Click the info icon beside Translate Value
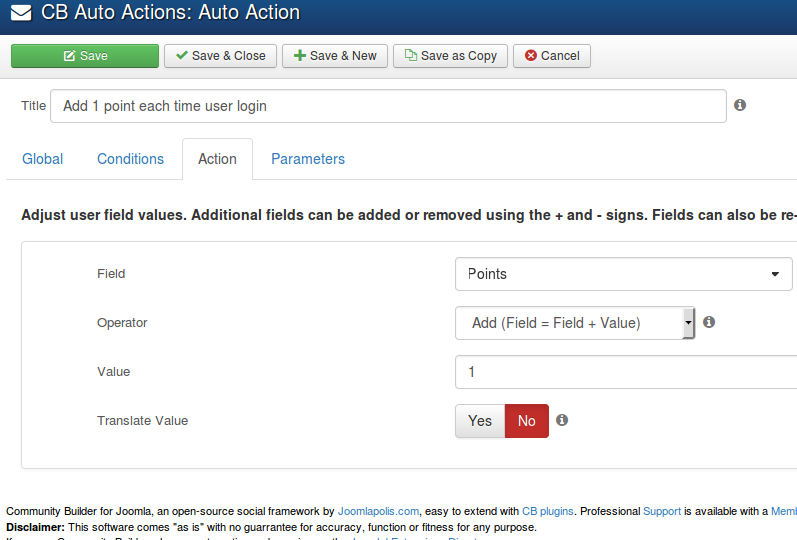 [x=562, y=420]
